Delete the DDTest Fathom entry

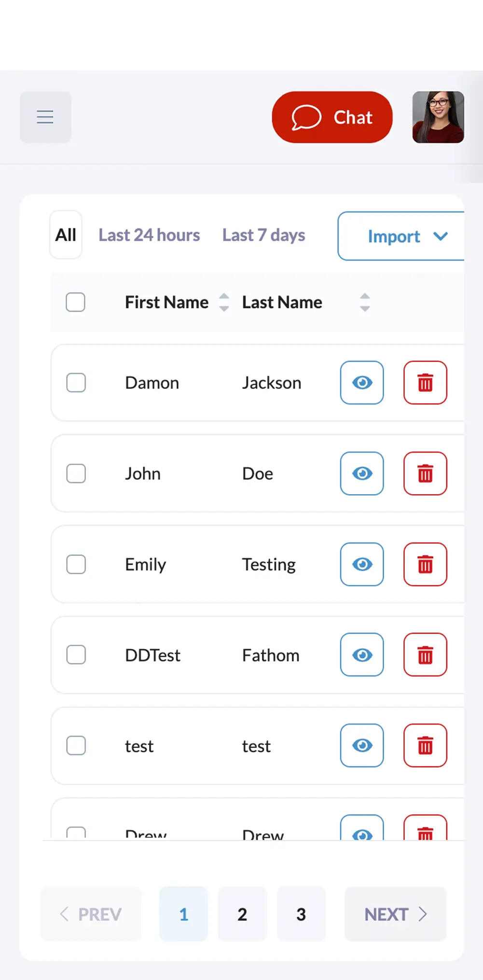tap(425, 655)
